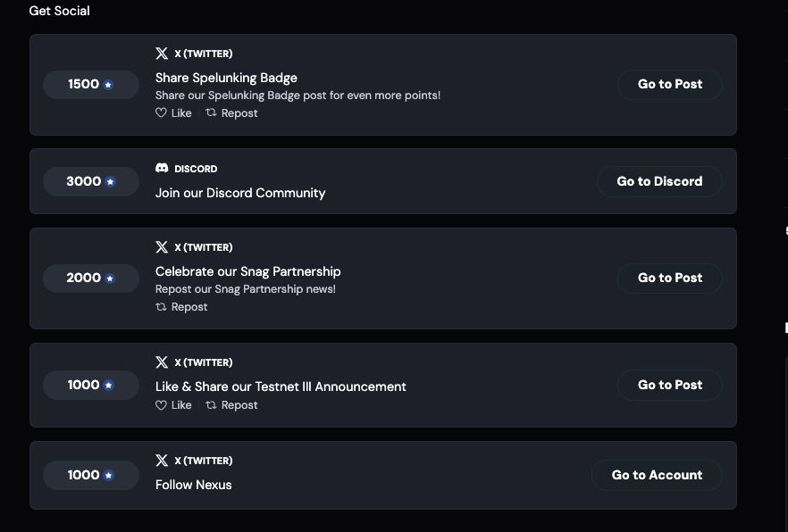Click Repost icon under Testnet III Announcement
This screenshot has height=532, width=788.
coord(211,404)
